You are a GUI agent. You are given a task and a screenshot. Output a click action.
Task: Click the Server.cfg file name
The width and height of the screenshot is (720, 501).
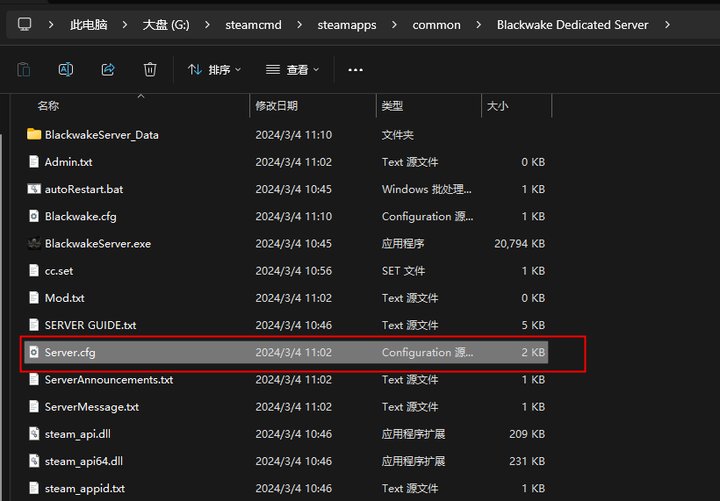pos(70,352)
